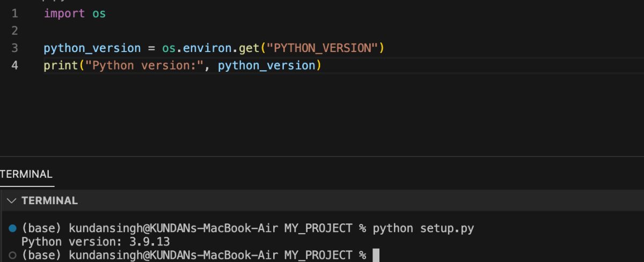644x262 pixels.
Task: Click the blue command decoration dot in terminal
Action: (13, 228)
